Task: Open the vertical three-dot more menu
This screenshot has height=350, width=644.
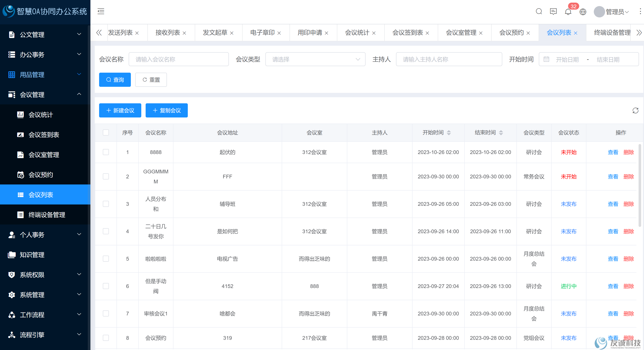Action: click(x=640, y=11)
